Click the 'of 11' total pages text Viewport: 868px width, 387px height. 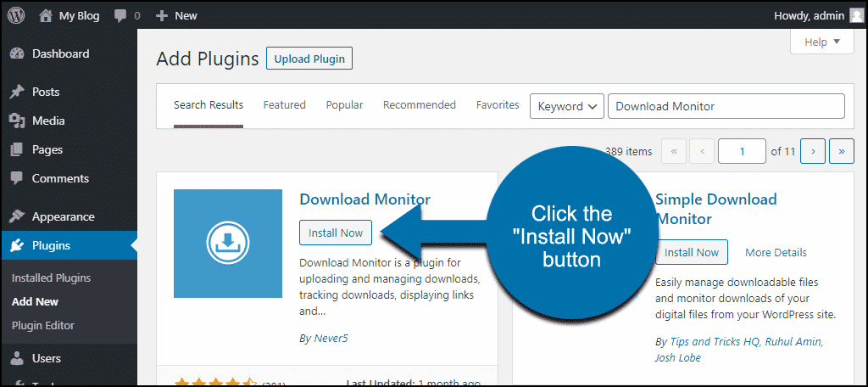782,151
